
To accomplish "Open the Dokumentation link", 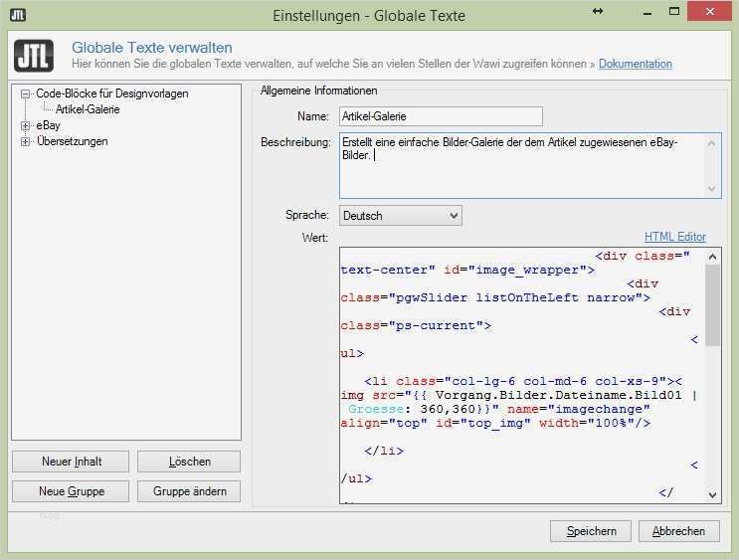I will click(635, 64).
